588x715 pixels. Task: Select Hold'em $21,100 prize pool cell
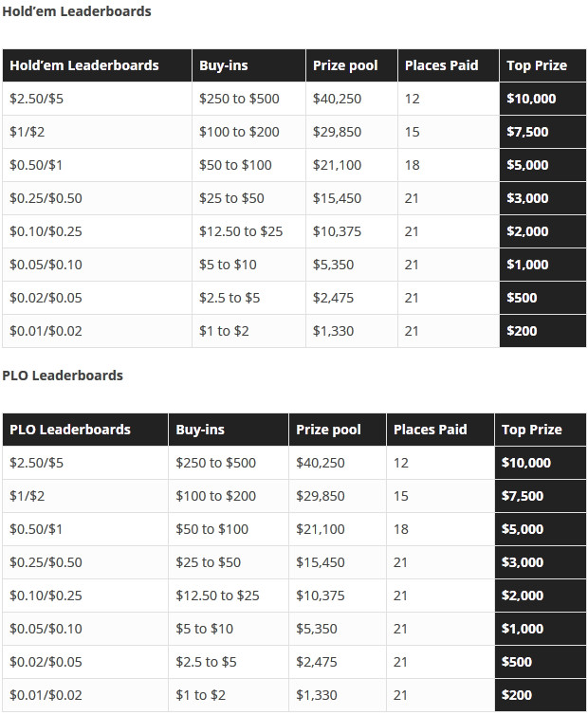pos(352,166)
